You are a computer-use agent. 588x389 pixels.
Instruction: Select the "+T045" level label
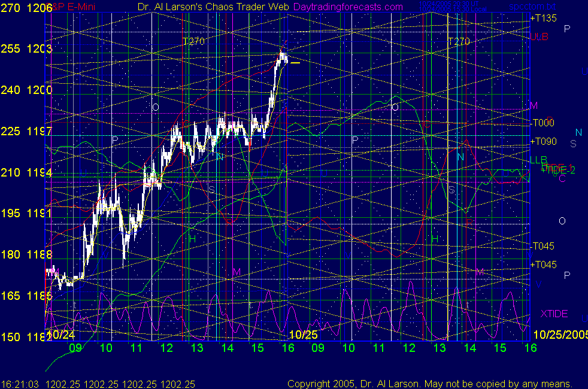pyautogui.click(x=543, y=265)
